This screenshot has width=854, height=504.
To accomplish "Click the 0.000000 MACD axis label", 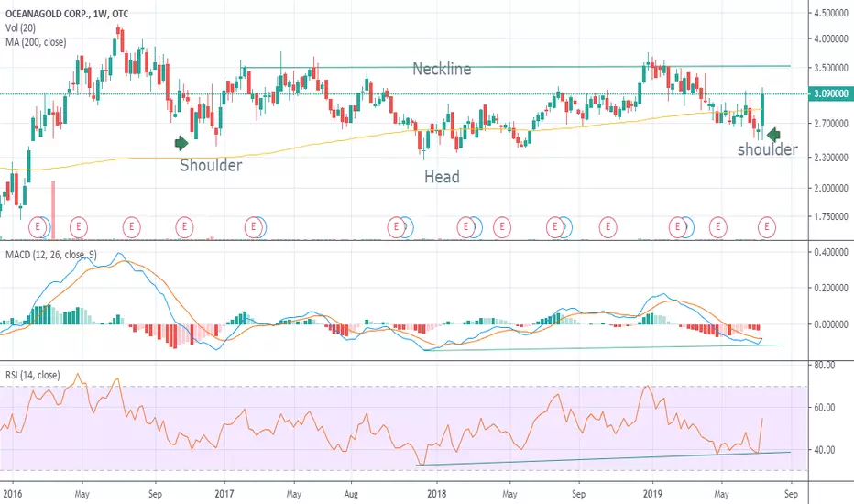I will (831, 324).
